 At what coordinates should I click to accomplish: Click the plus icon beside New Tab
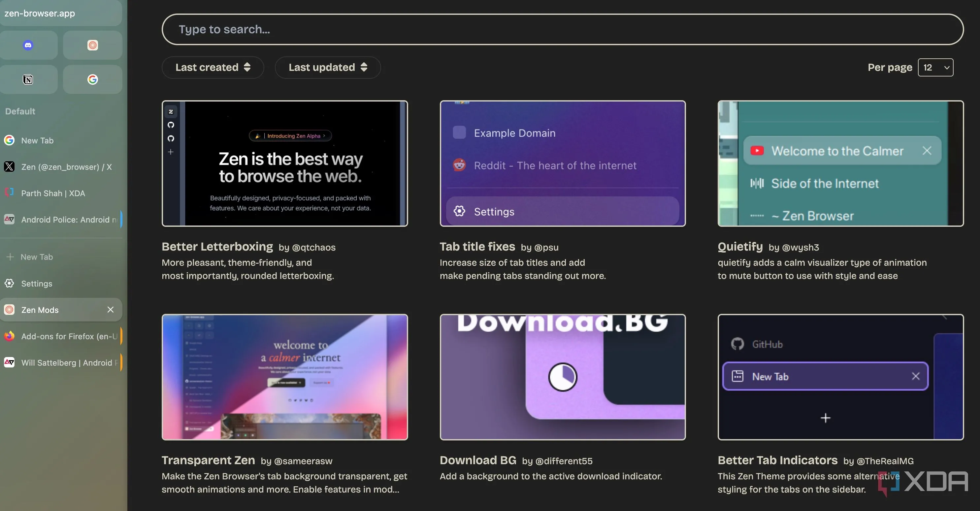click(10, 257)
